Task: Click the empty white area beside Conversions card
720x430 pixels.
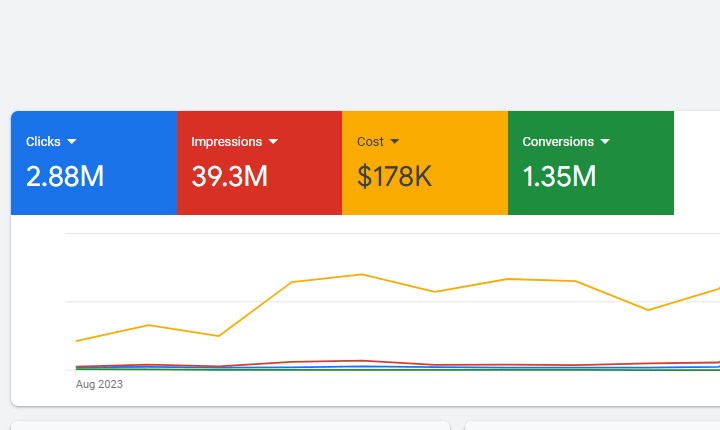Action: (x=696, y=162)
